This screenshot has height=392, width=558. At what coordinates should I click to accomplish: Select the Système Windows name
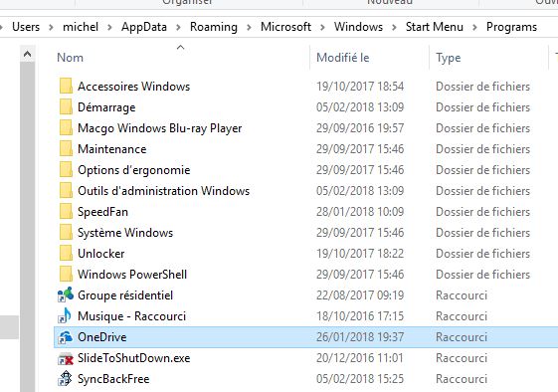125,233
